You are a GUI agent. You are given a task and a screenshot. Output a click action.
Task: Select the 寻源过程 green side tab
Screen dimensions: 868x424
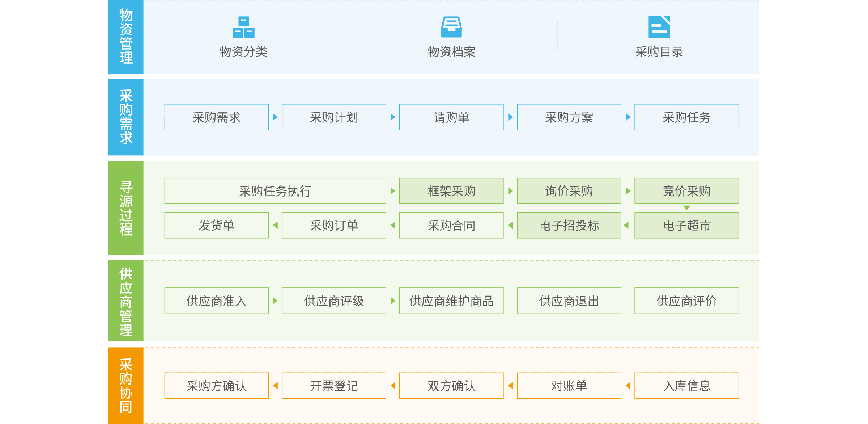[126, 208]
